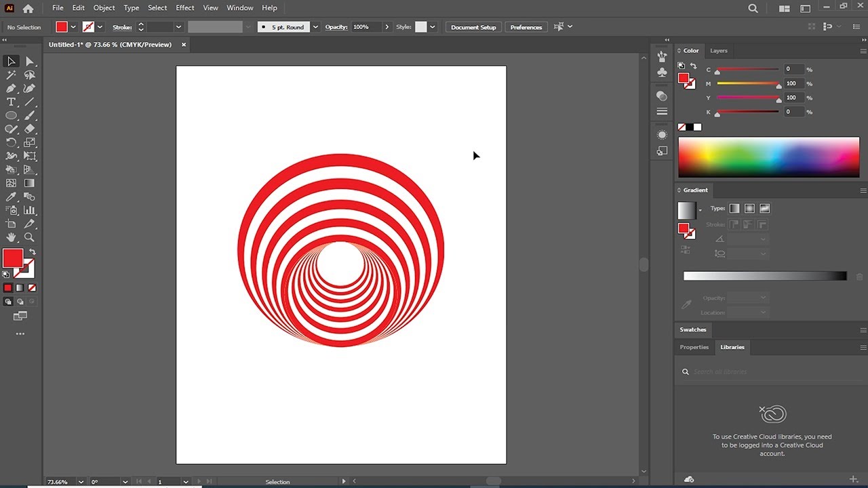Screen dimensions: 868x488
Task: Select the Curvature tool
Action: (x=29, y=89)
